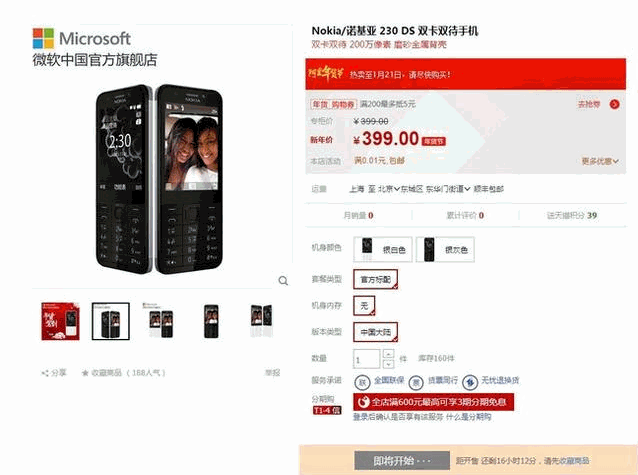Click the star favorite icon

85,373
